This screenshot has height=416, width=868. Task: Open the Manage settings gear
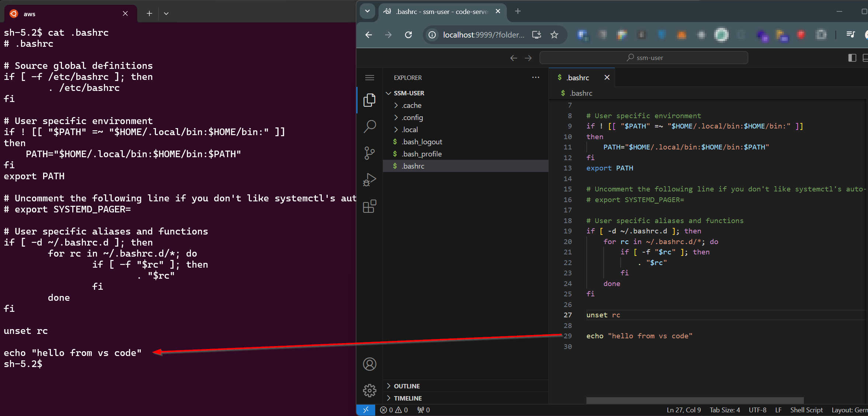(369, 391)
